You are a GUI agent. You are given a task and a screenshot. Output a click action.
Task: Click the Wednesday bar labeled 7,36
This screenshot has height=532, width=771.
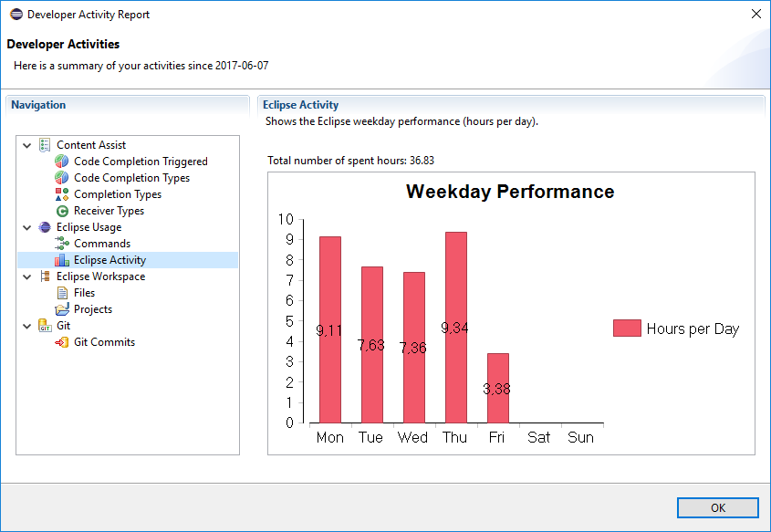(414, 348)
